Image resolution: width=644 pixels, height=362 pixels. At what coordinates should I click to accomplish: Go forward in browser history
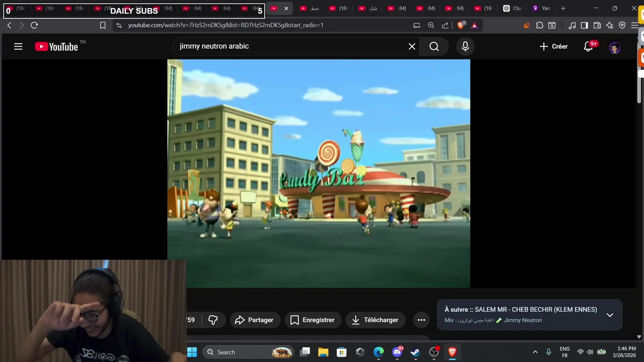(21, 25)
